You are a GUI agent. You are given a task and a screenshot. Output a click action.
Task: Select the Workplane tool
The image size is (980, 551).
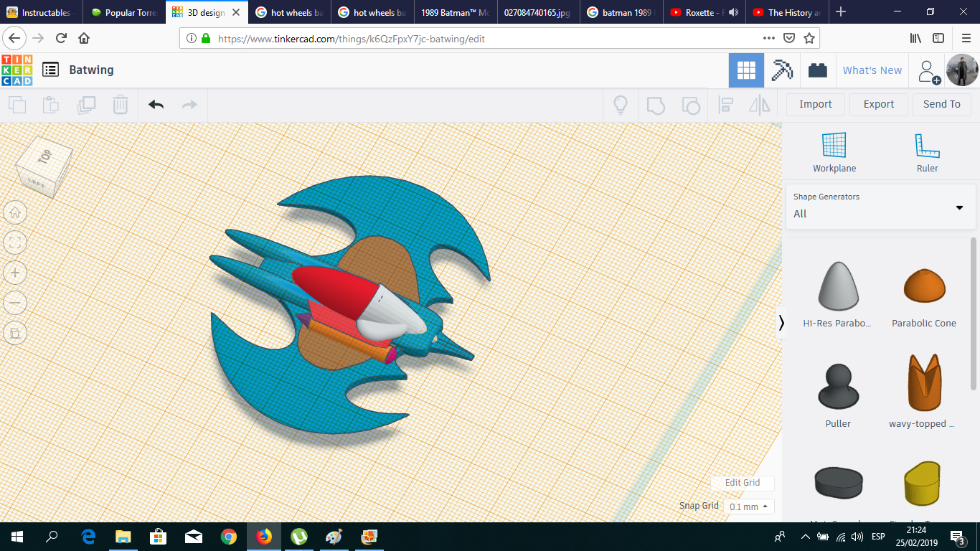coord(834,152)
